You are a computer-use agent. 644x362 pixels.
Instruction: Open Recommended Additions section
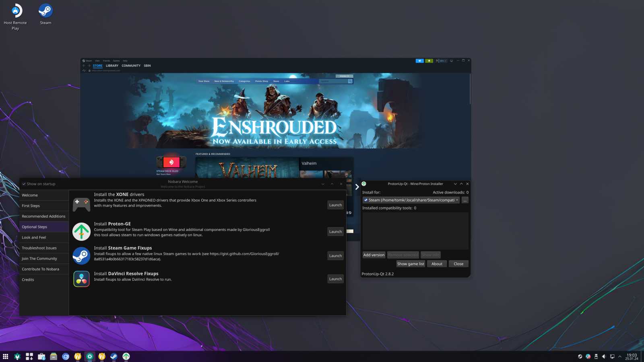pos(44,216)
